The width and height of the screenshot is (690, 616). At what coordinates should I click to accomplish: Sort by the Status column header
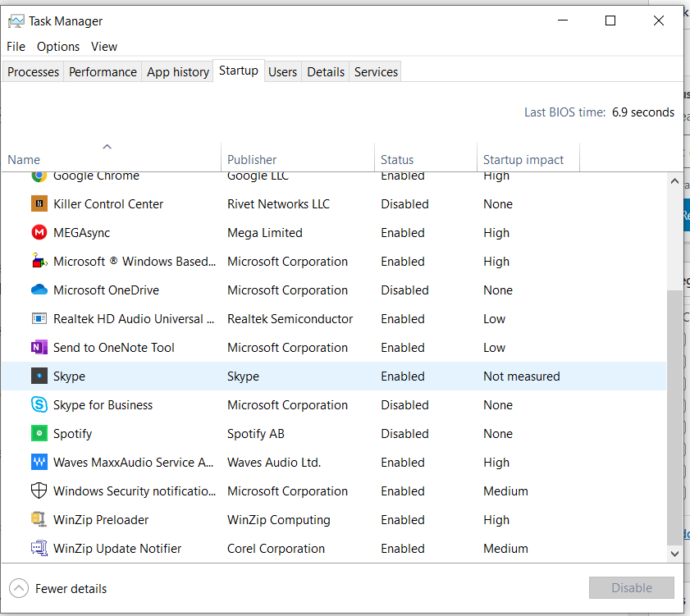point(426,157)
